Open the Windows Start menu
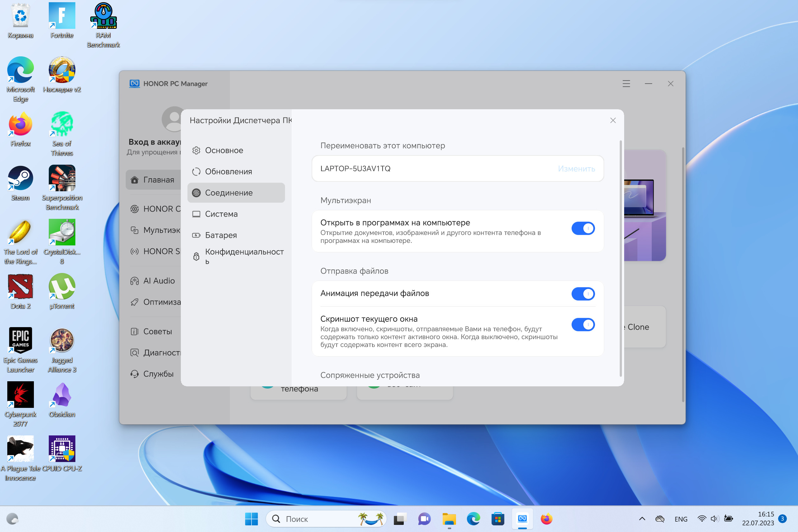Viewport: 798px width, 532px height. point(251,519)
